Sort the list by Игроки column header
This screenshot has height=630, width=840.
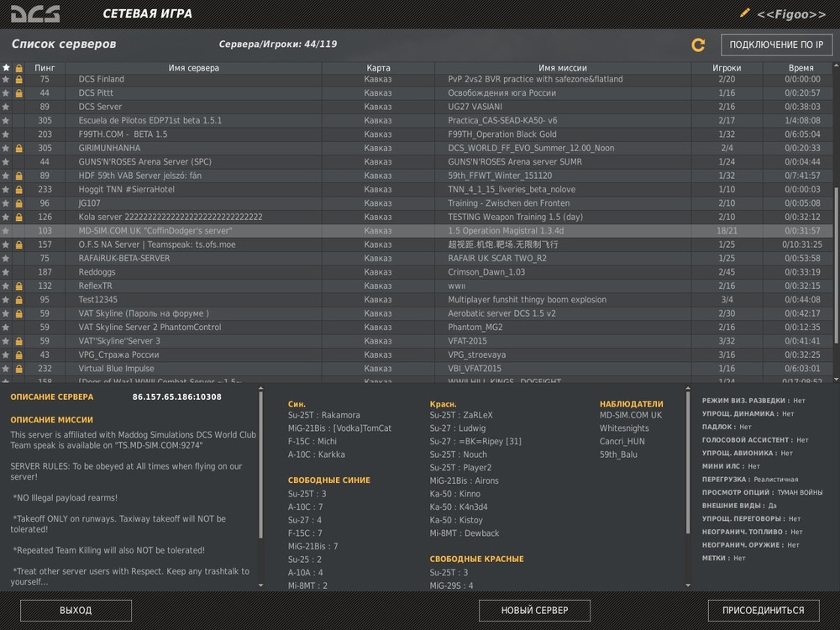pyautogui.click(x=727, y=68)
